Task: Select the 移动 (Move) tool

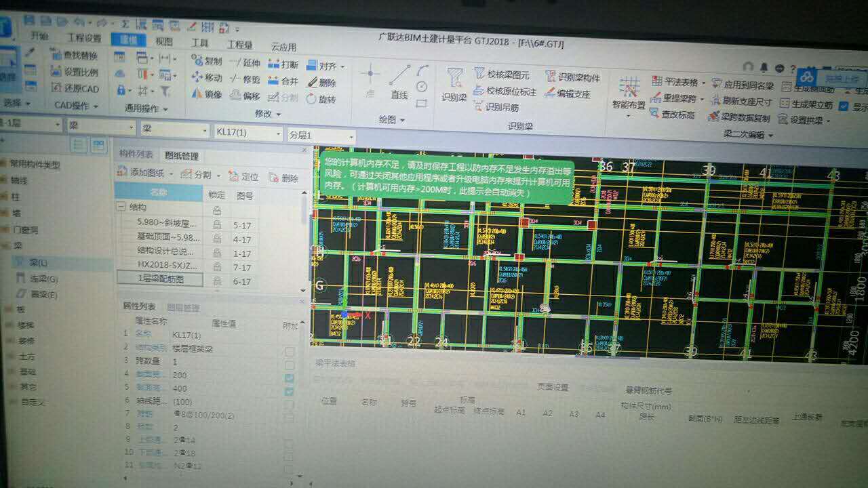Action: 207,77
